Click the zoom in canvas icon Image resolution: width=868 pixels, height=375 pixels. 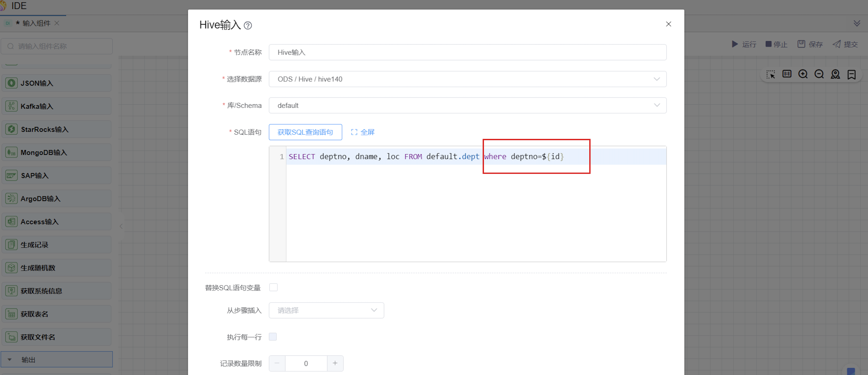803,74
